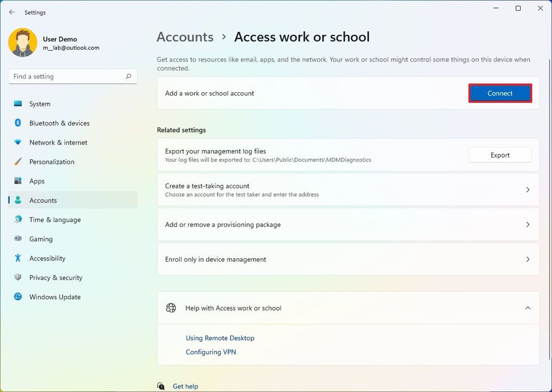This screenshot has width=552, height=392.
Task: Select Time & language in the sidebar
Action: point(55,220)
